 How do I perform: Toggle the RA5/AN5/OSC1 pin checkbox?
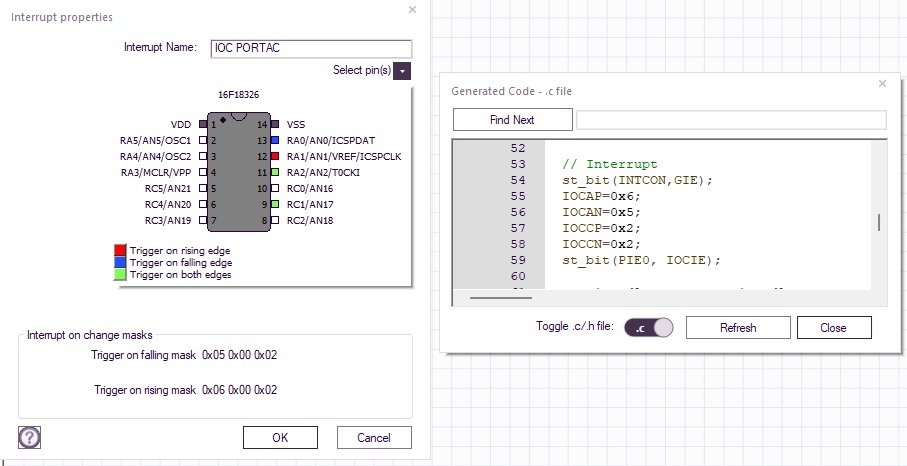(203, 141)
